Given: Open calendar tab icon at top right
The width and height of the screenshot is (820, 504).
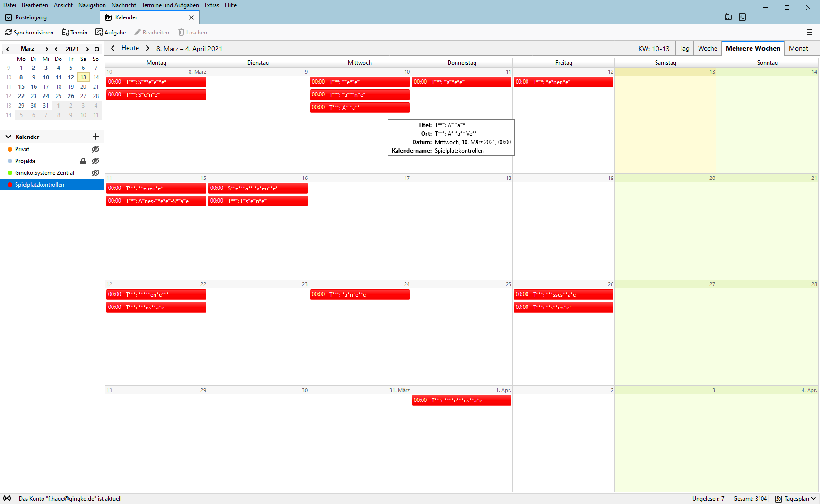Looking at the screenshot, I should [728, 17].
